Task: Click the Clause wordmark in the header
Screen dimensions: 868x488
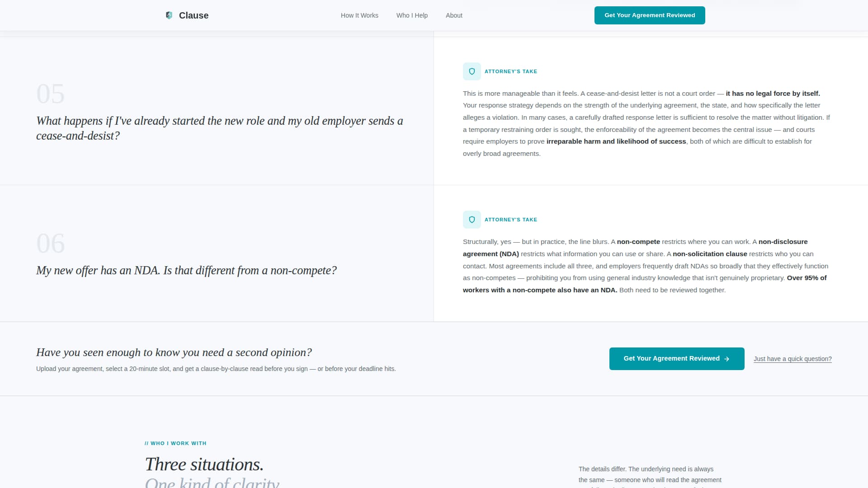Action: coord(193,15)
